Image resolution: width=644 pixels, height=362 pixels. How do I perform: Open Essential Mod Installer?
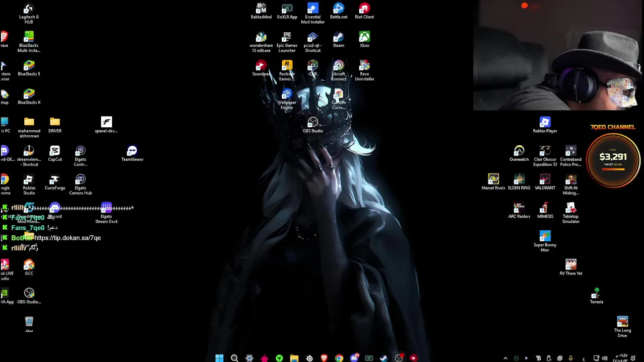[312, 14]
